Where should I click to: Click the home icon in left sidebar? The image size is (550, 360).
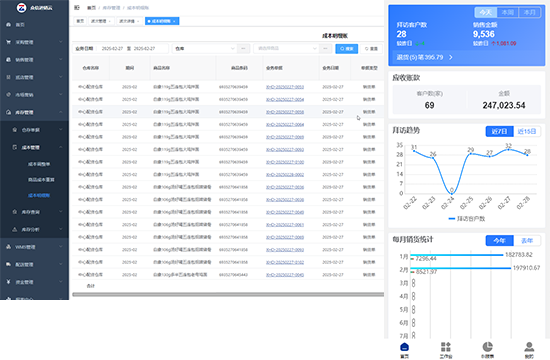coord(8,25)
